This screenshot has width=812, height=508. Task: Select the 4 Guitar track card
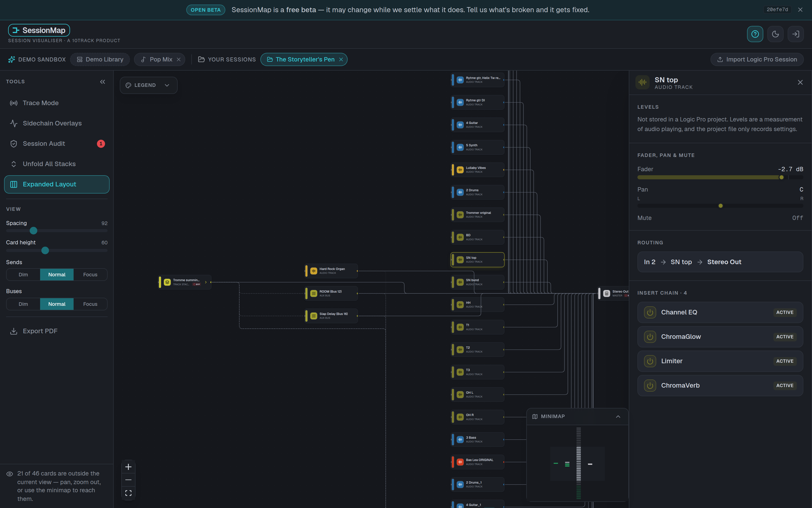point(477,125)
